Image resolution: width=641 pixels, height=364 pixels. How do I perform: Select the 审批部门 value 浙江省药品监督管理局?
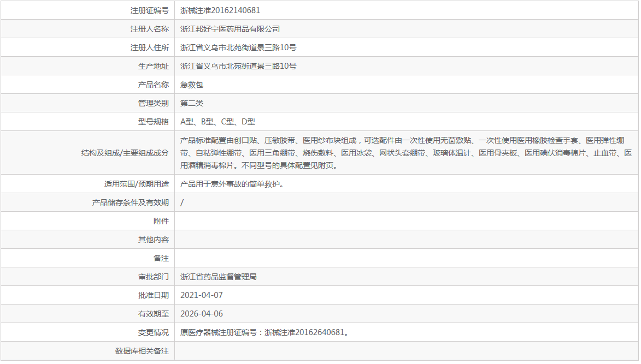(219, 276)
